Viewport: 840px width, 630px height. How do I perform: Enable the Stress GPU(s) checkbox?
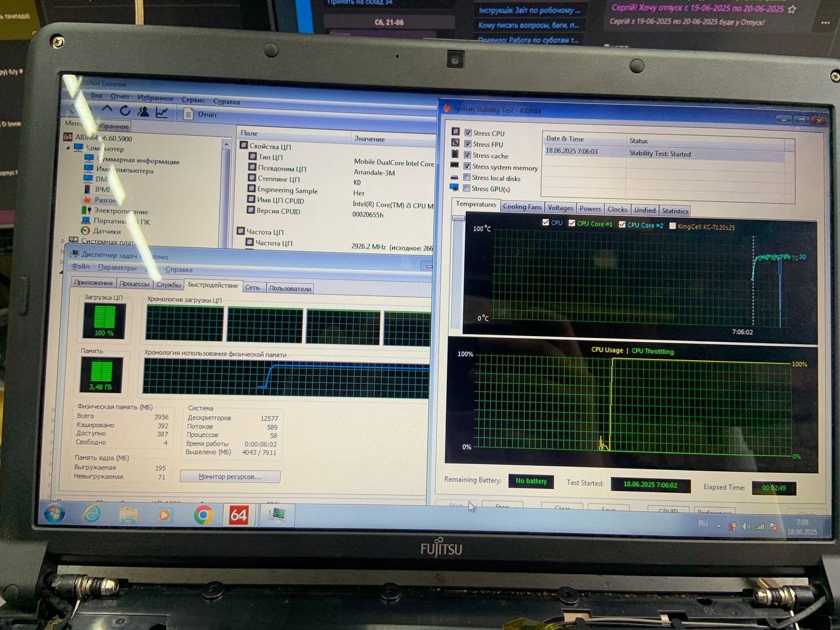point(467,188)
